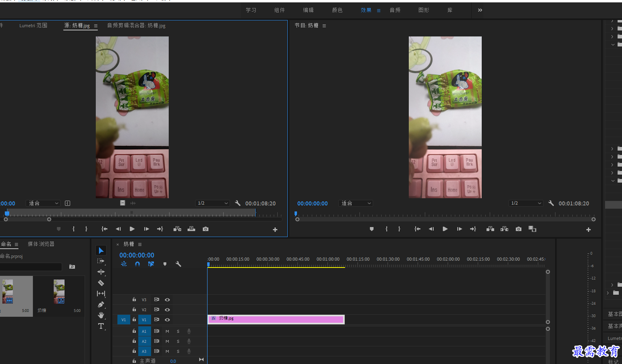
Task: Switch to 颜色 workspace
Action: (x=337, y=10)
